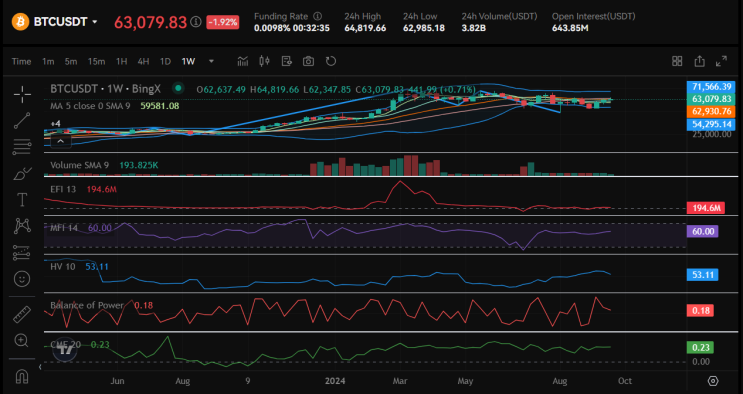Select the pattern drawing tool
743x394 pixels.
click(x=22, y=226)
